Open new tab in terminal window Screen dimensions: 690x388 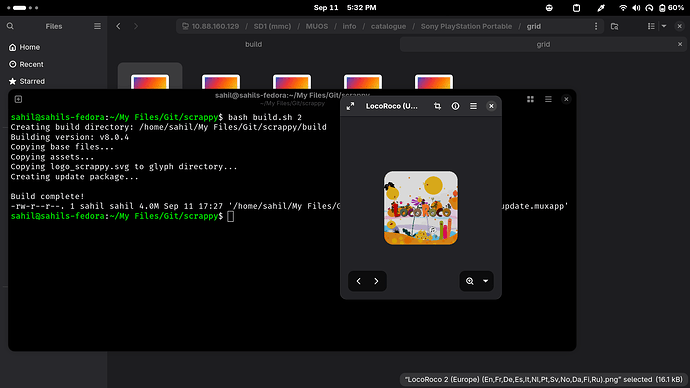tap(18, 99)
